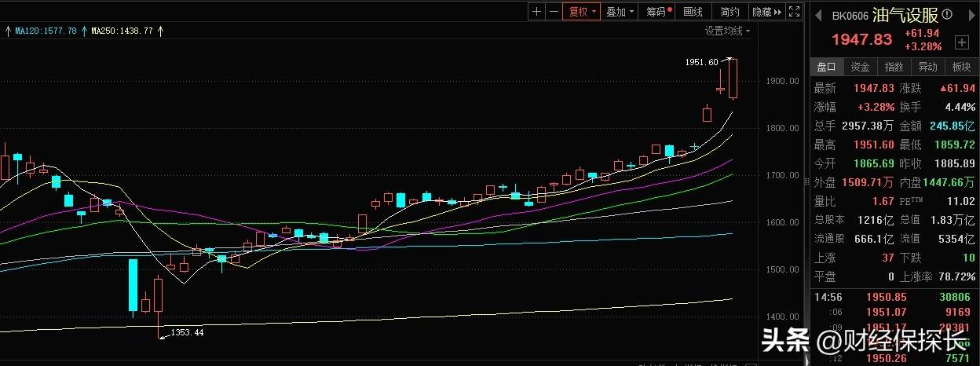Switch to 资金 tab

(860, 68)
